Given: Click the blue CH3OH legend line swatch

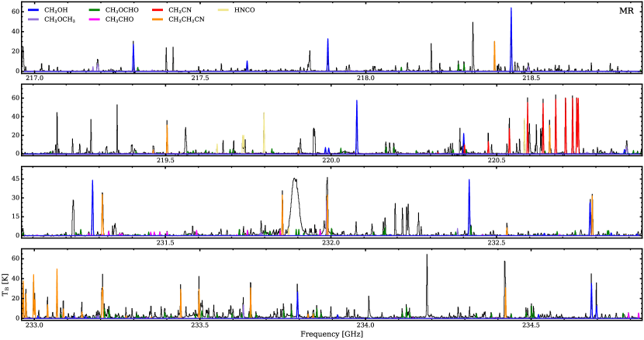Looking at the screenshot, I should [33, 10].
